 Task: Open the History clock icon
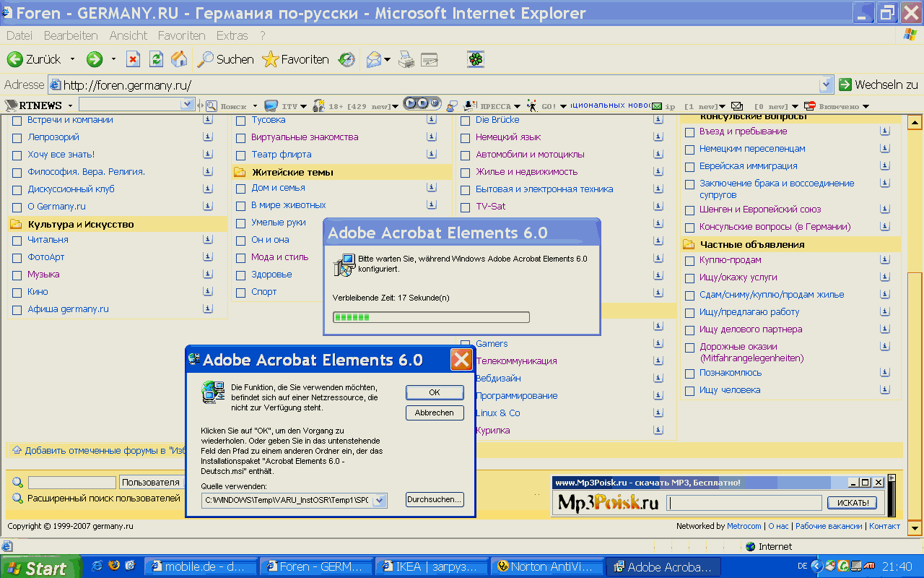tap(347, 59)
